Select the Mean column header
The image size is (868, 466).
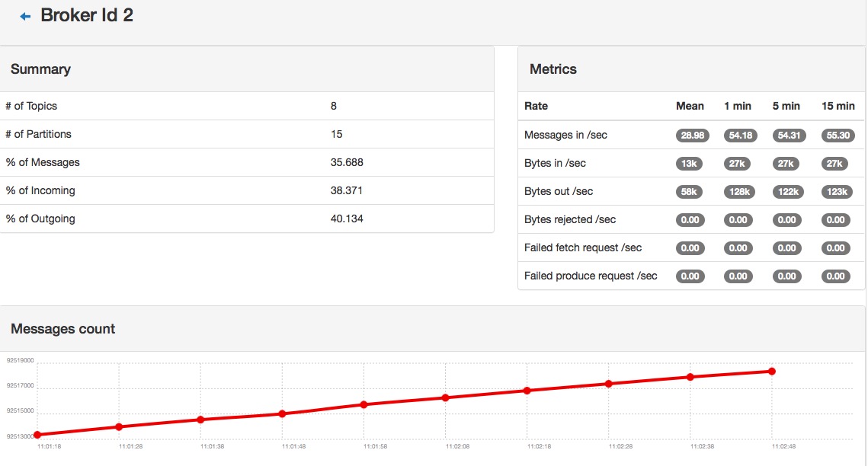(x=690, y=106)
